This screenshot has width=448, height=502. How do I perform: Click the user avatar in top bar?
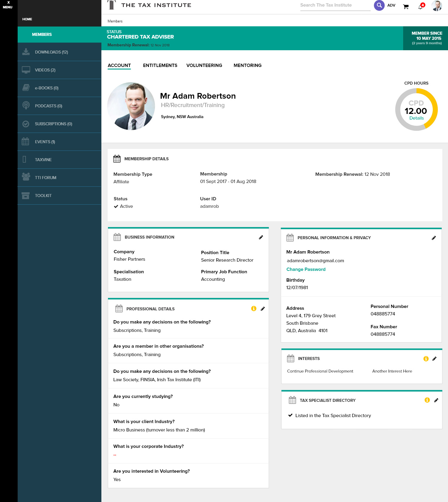pyautogui.click(x=437, y=5)
